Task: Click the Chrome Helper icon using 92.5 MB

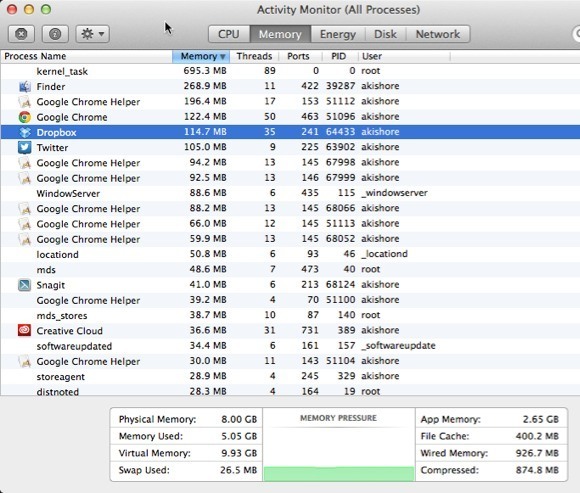Action: 24,178
